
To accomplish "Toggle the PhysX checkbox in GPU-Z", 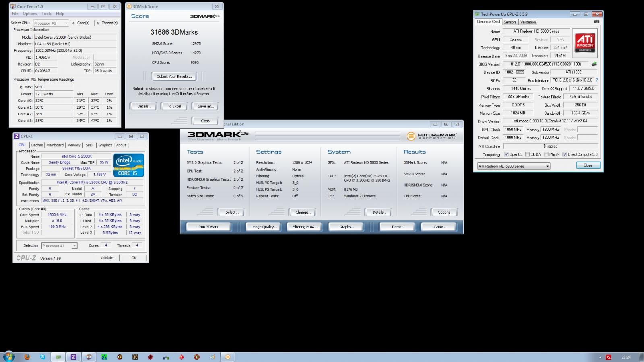I will (546, 154).
